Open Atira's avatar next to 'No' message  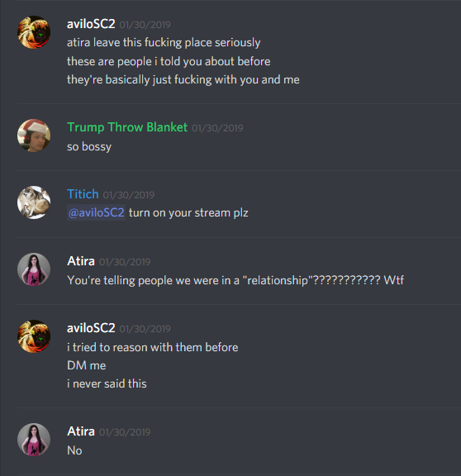34,440
